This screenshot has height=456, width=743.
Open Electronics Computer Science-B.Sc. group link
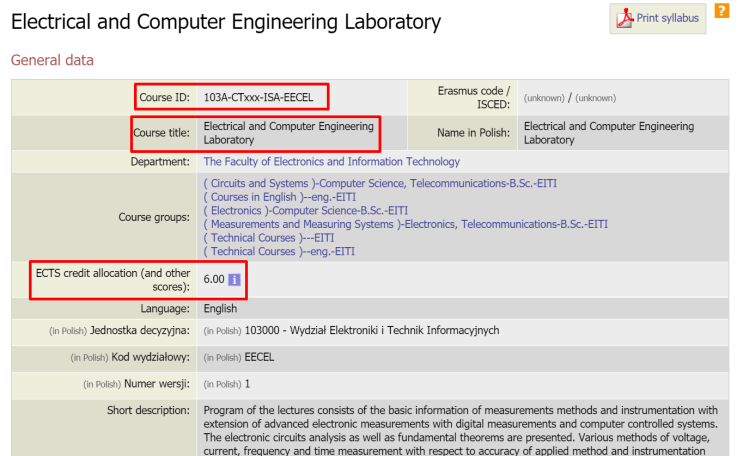(306, 210)
